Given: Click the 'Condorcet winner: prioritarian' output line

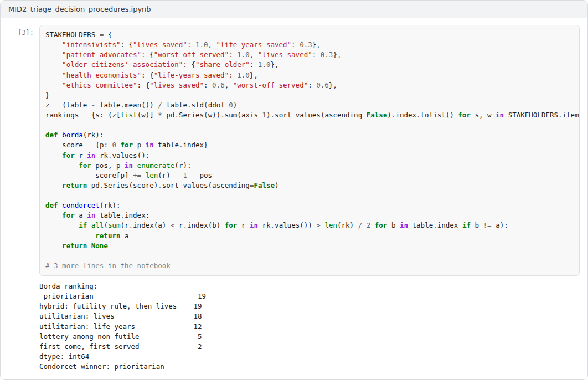Looking at the screenshot, I should click(102, 367).
